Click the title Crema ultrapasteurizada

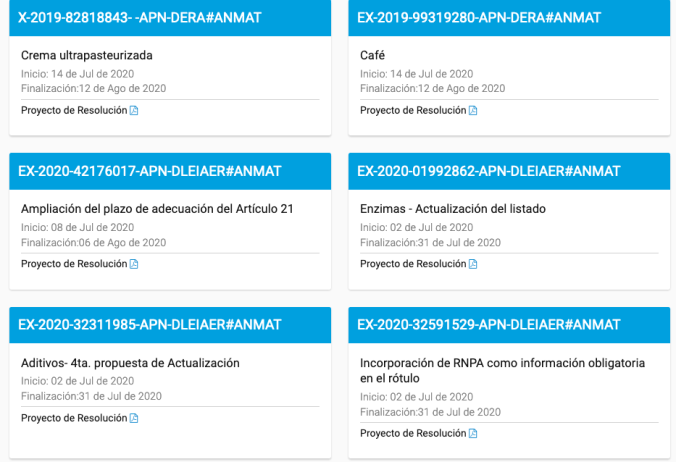87,56
